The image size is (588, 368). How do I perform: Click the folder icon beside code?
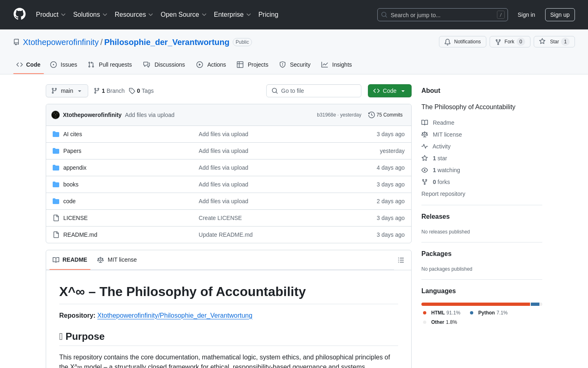56,201
